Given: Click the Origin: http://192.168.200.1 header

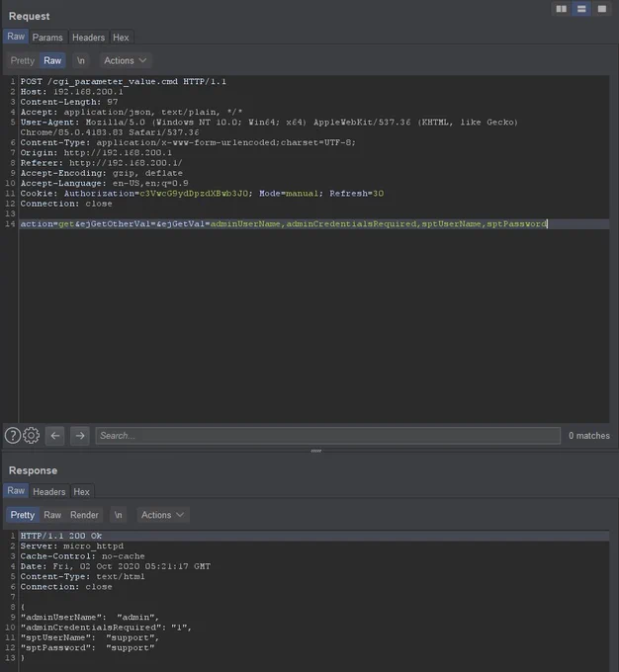Looking at the screenshot, I should tap(96, 152).
